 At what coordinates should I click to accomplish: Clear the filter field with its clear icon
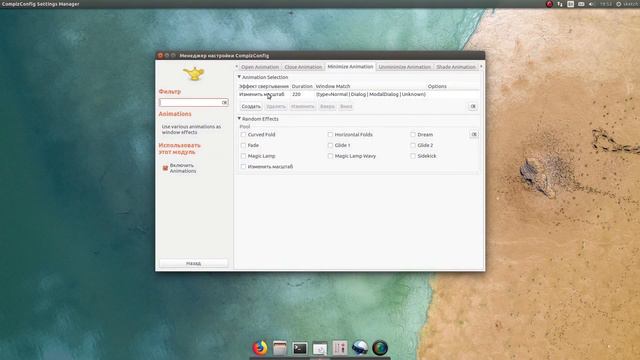(224, 102)
